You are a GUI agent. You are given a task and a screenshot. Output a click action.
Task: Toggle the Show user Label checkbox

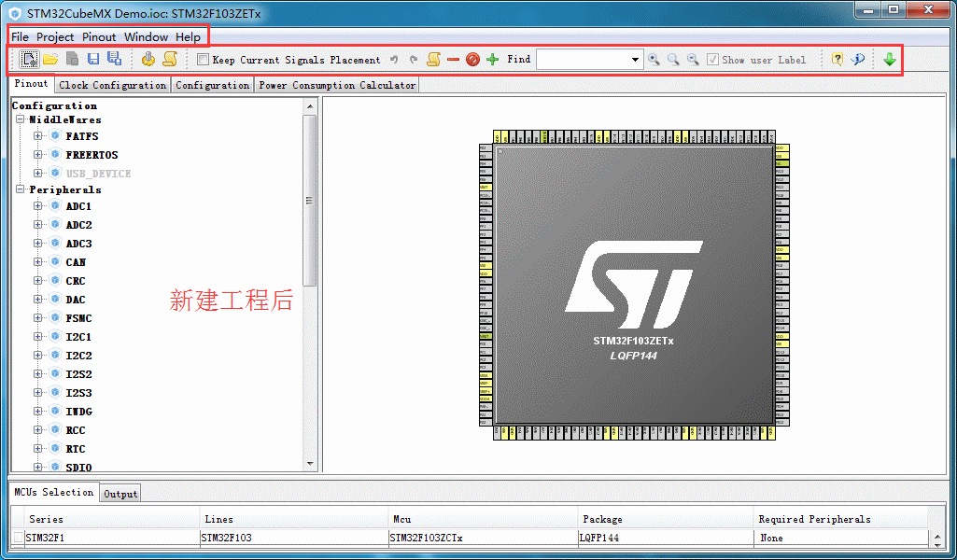click(x=712, y=59)
